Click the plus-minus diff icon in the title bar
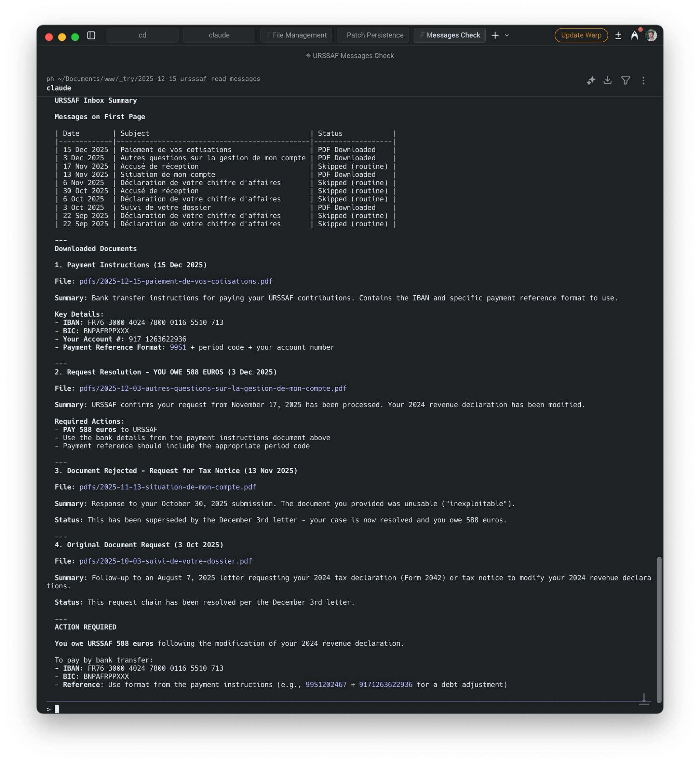The height and width of the screenshot is (762, 700). 618,35
